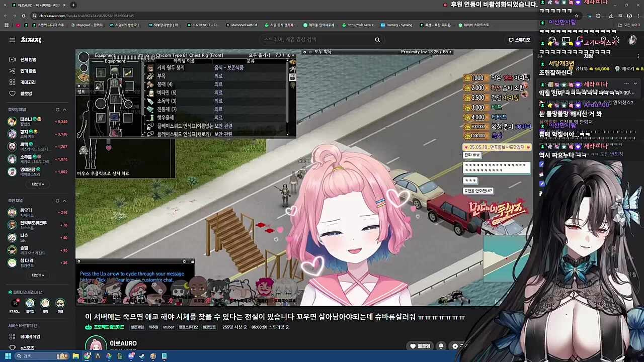The image size is (644, 362).
Task: Open followed channel 강지
Action: tap(37, 134)
